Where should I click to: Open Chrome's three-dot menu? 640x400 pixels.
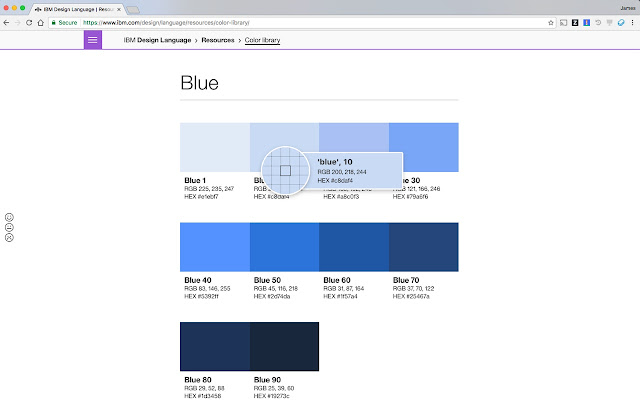[632, 23]
